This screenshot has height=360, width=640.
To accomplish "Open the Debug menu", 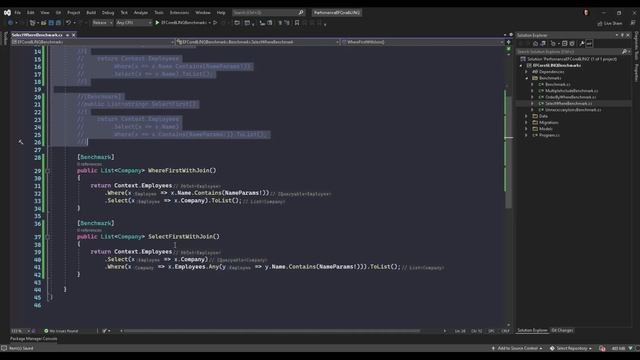I will click(108, 13).
